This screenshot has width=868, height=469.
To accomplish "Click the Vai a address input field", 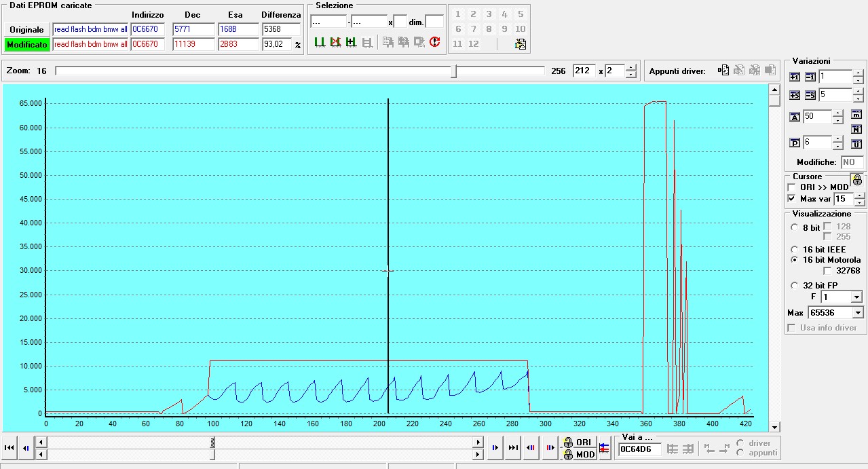I will click(x=639, y=449).
